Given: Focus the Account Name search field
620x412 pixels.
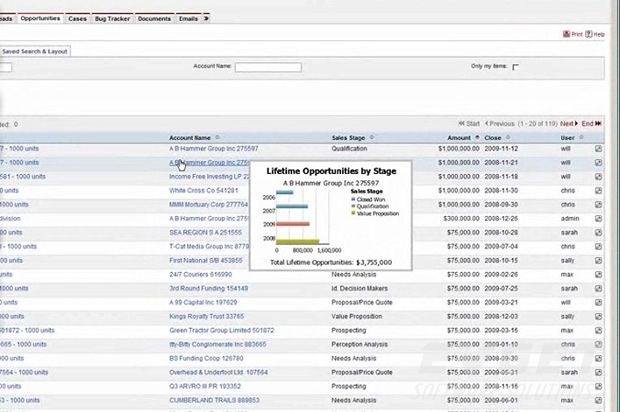Looking at the screenshot, I should 268,67.
